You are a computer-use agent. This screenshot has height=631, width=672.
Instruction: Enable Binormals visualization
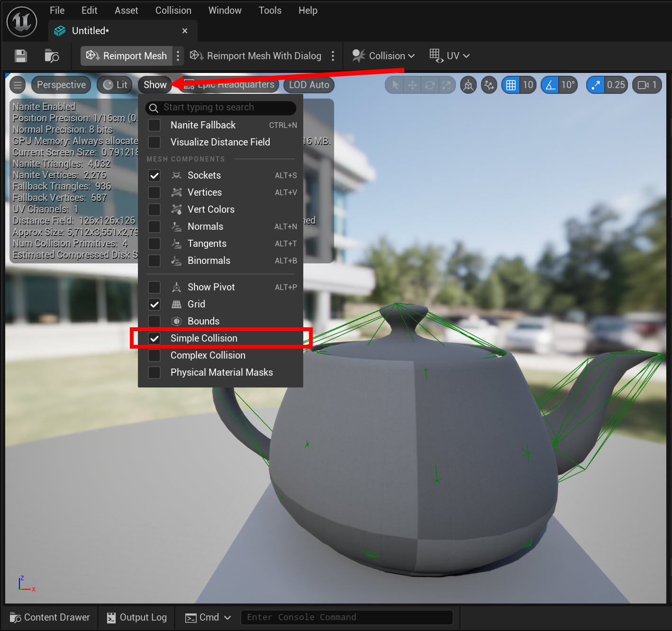(154, 261)
